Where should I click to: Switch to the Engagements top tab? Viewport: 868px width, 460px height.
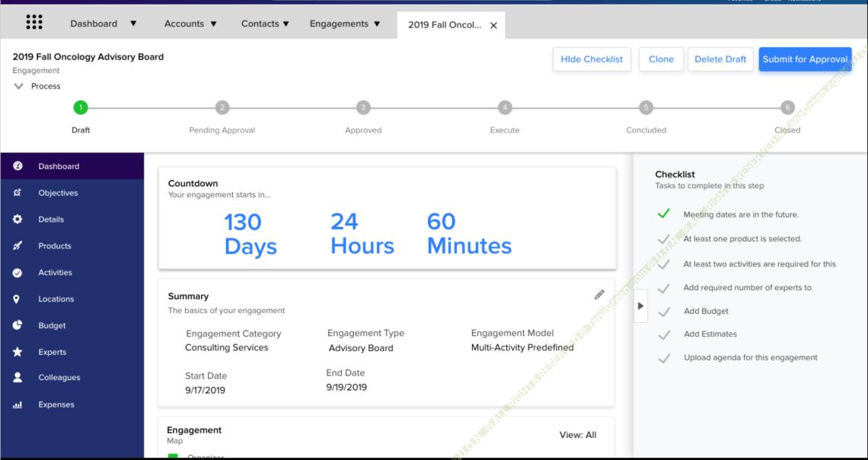tap(339, 24)
